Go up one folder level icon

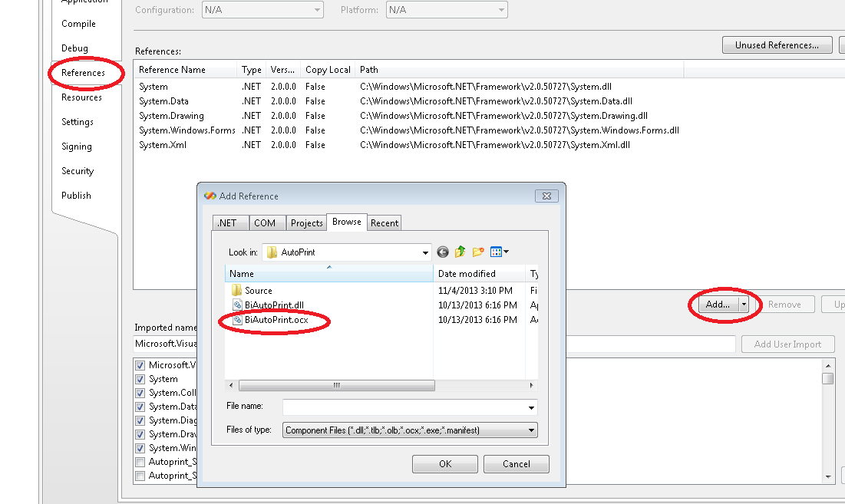coord(460,252)
